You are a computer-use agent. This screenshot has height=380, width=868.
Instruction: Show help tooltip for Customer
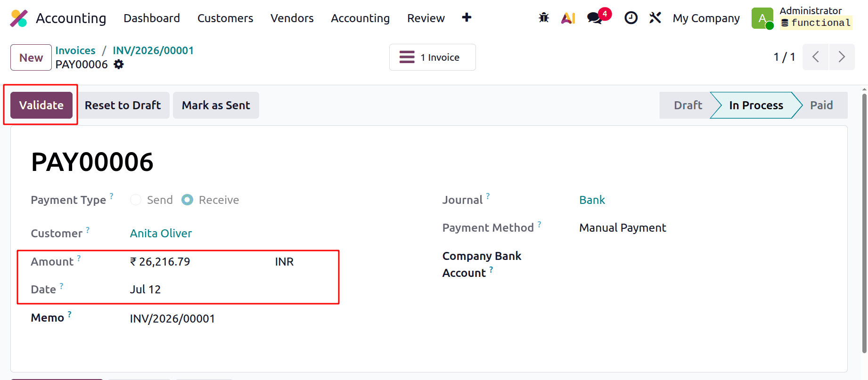pos(88,230)
